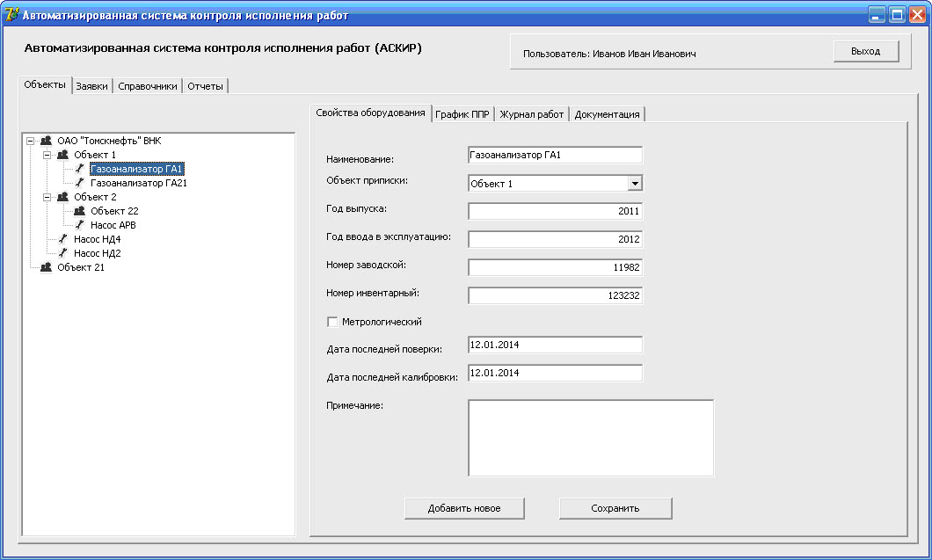Viewport: 932px width, 560px height.
Task: Click the group icon next to Объект 22
Action: click(x=80, y=211)
